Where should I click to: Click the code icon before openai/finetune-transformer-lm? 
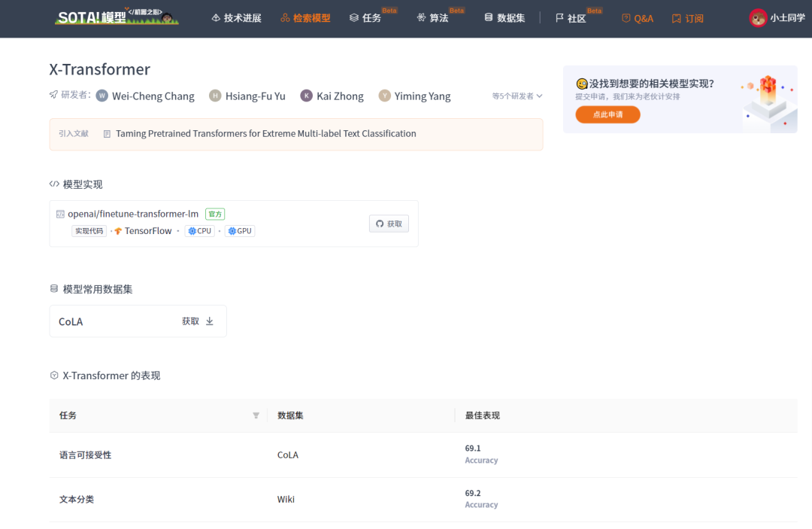tap(60, 214)
